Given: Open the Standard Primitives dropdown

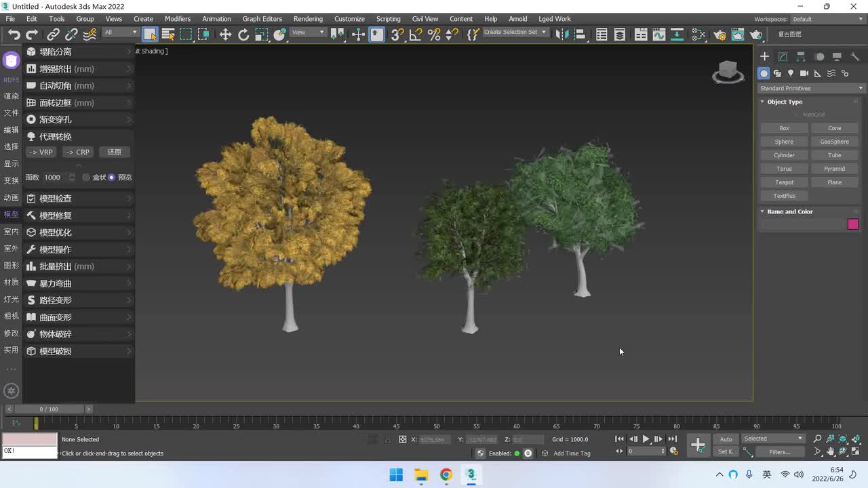Looking at the screenshot, I should pyautogui.click(x=811, y=88).
